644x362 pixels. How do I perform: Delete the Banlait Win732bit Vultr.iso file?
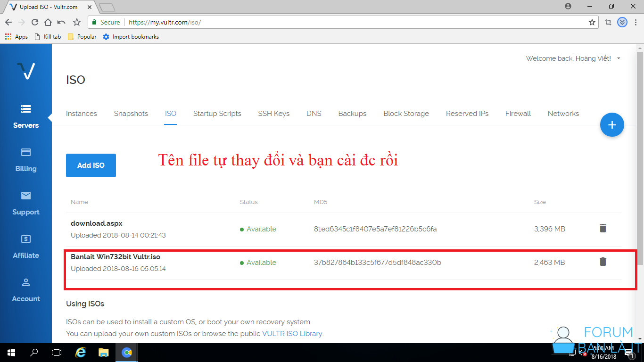click(x=603, y=262)
